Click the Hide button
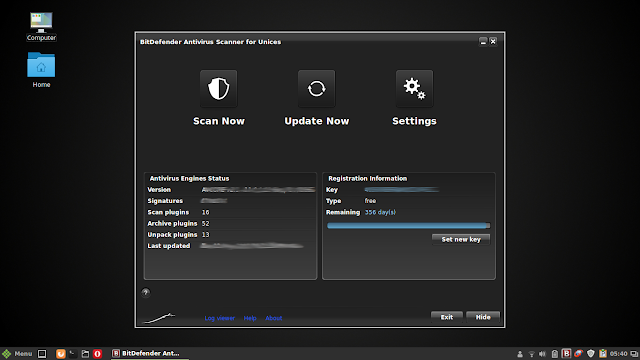 pos(483,317)
